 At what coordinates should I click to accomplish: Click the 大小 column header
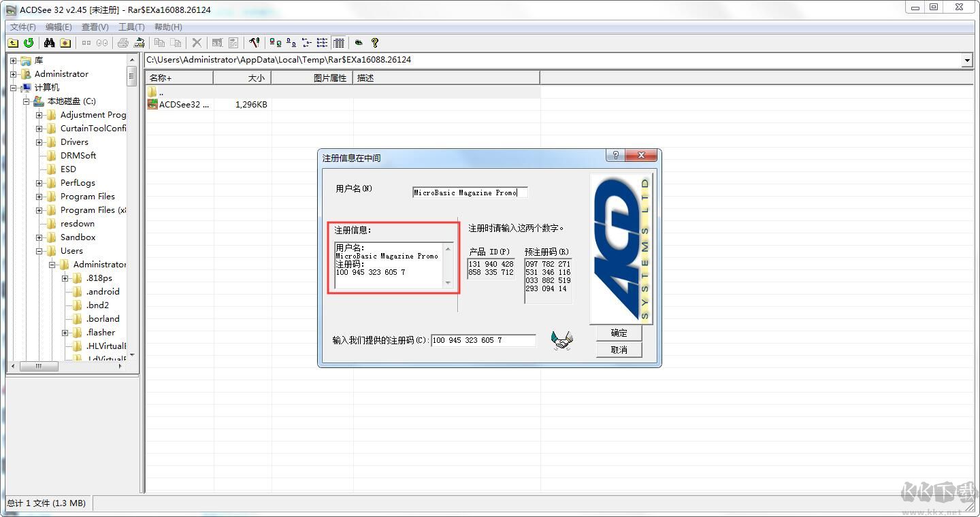tap(242, 78)
